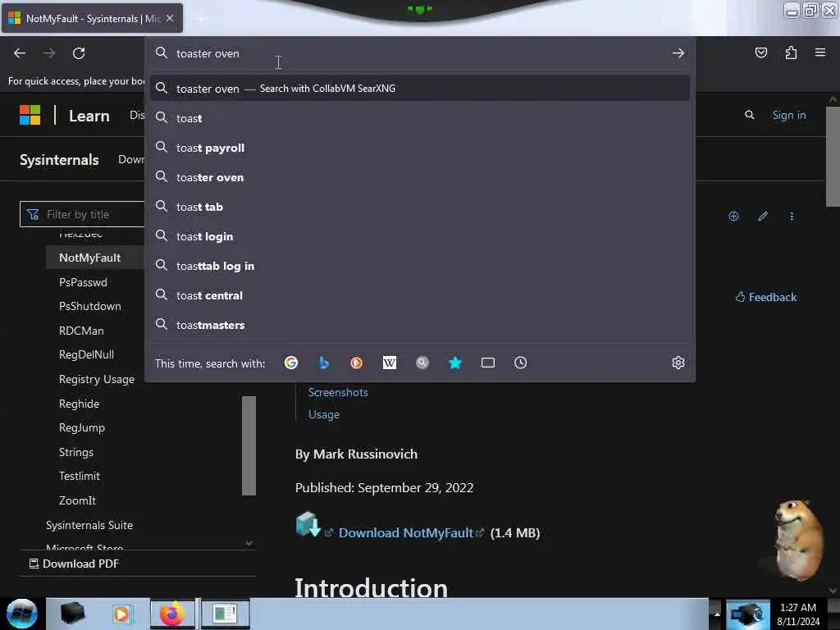This screenshot has width=840, height=630.
Task: Open the Pocket save icon
Action: [x=760, y=52]
